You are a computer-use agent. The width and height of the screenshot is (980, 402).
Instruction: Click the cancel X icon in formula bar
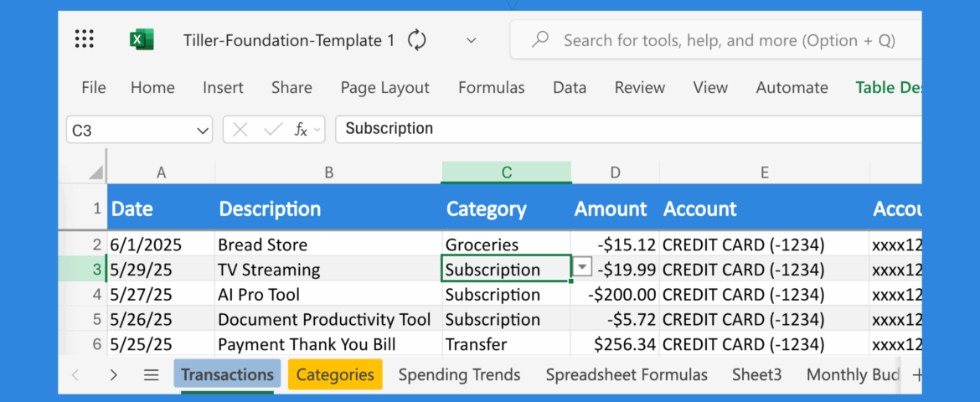[240, 130]
